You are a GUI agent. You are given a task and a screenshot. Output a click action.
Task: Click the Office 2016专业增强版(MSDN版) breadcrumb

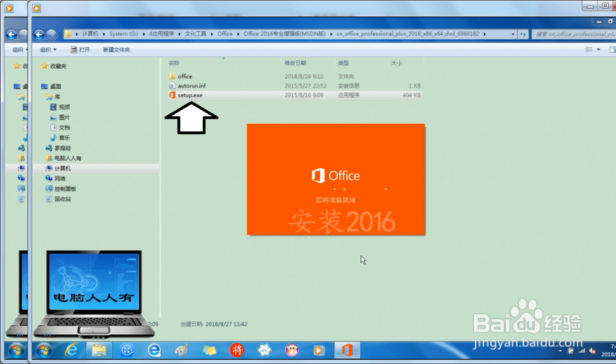pos(285,34)
